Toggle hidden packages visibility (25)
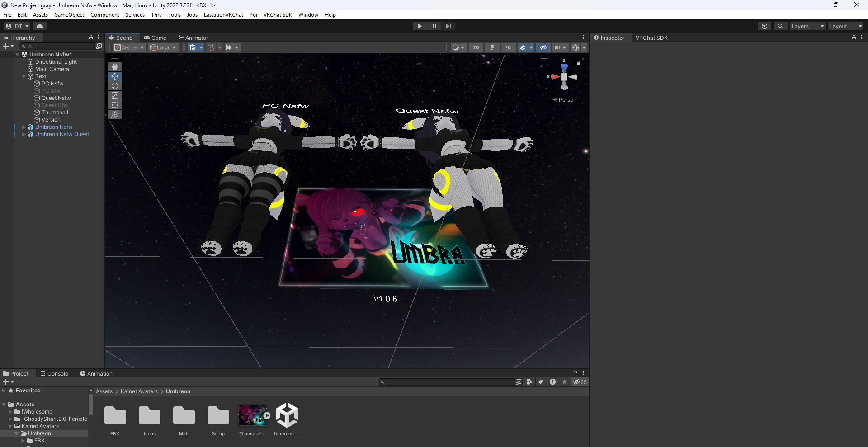The image size is (868, 447). [580, 382]
